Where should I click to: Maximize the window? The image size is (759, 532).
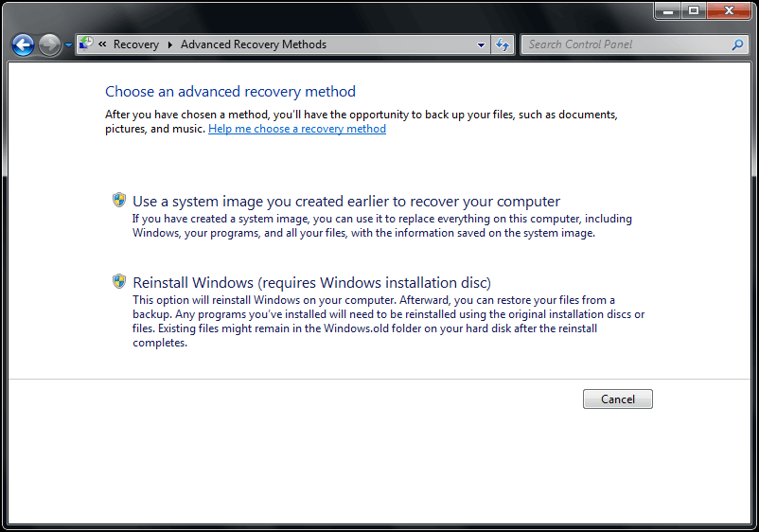point(694,10)
